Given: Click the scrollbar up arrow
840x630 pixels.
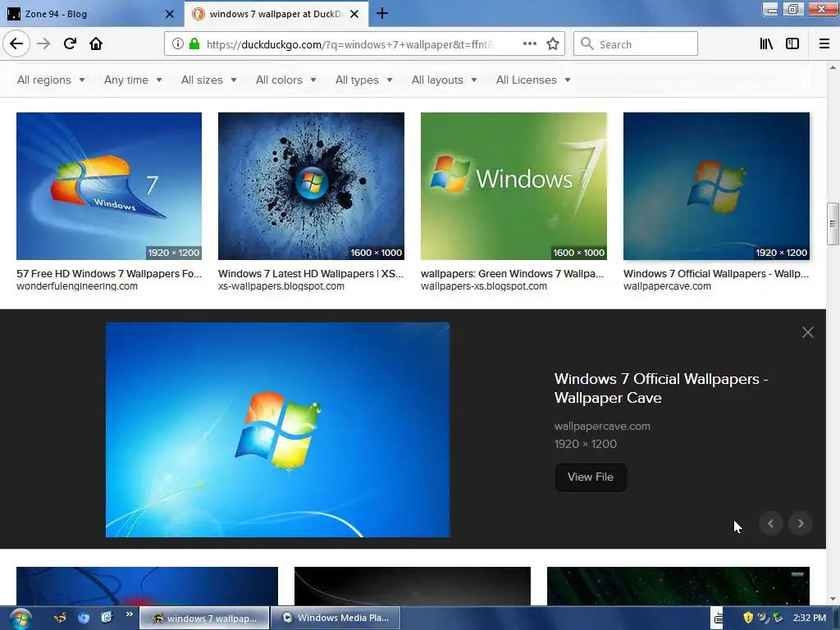Looking at the screenshot, I should pyautogui.click(x=833, y=67).
